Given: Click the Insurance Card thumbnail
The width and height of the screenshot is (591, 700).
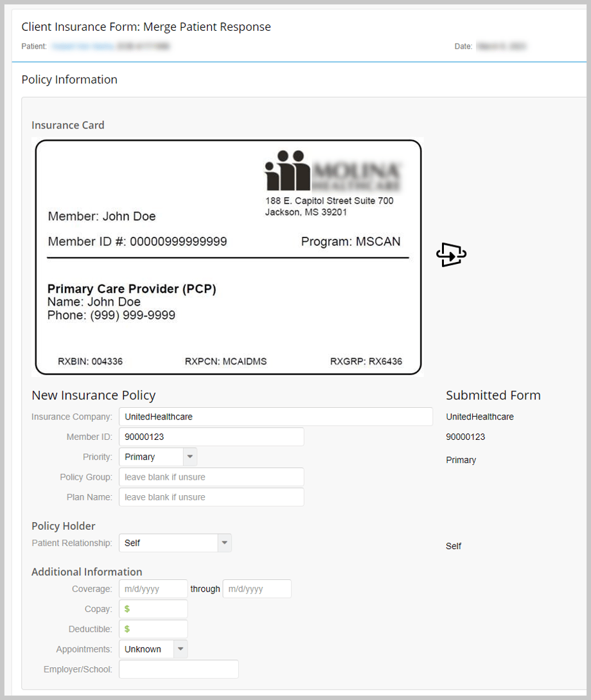Looking at the screenshot, I should pos(228,256).
